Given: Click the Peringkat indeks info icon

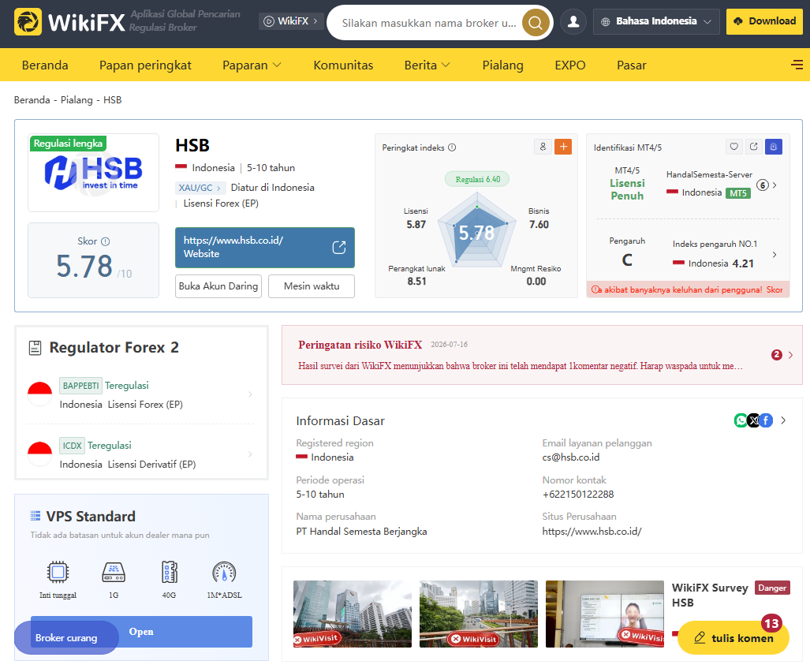Looking at the screenshot, I should coord(452,147).
